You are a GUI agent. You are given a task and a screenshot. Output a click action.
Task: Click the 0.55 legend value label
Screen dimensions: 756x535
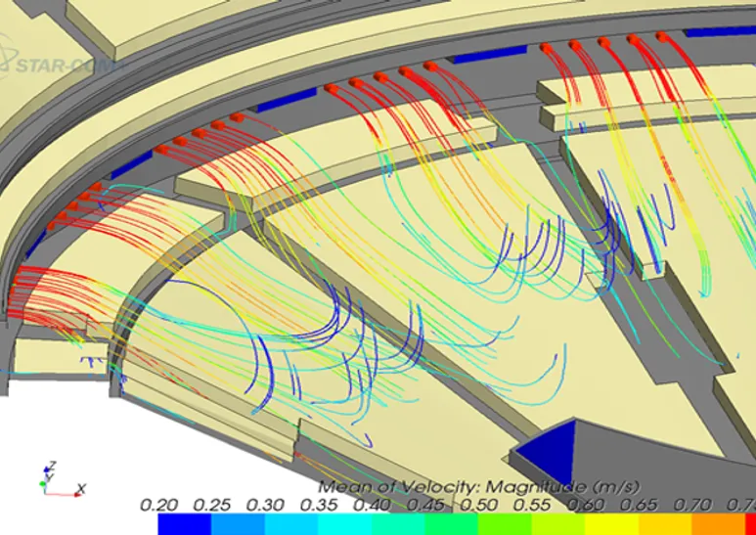click(534, 505)
